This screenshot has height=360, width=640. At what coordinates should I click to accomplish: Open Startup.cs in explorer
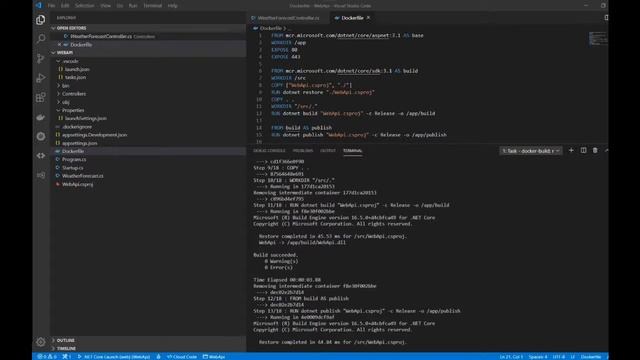pos(73,168)
